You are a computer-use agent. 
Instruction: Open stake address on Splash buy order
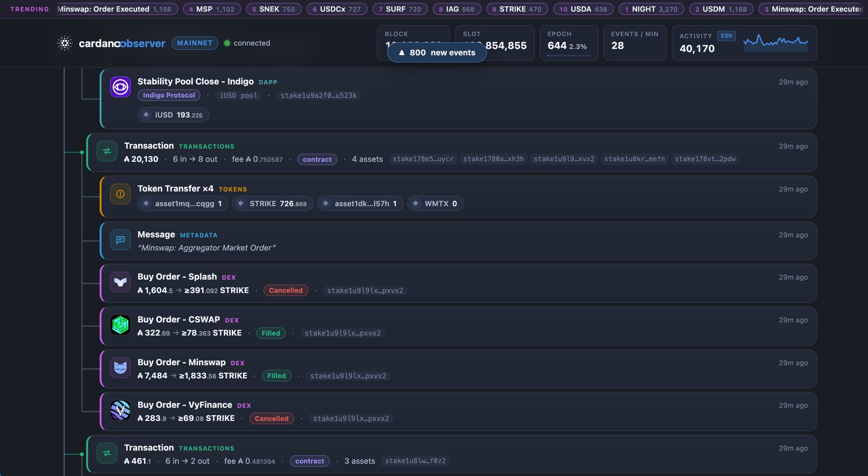pyautogui.click(x=365, y=291)
